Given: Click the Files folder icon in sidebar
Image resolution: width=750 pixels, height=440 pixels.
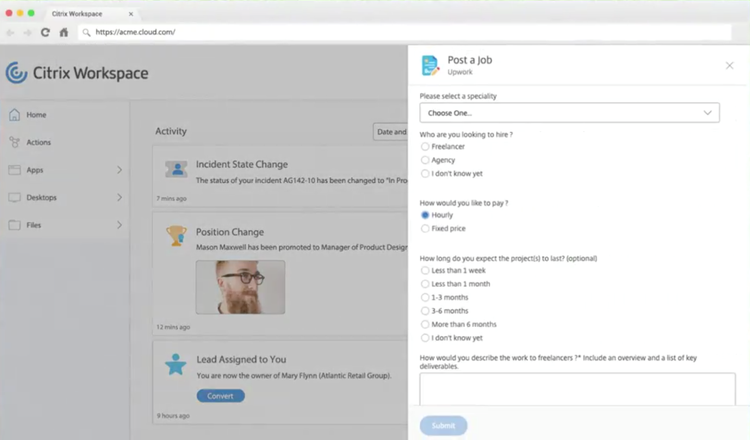Looking at the screenshot, I should 14,225.
